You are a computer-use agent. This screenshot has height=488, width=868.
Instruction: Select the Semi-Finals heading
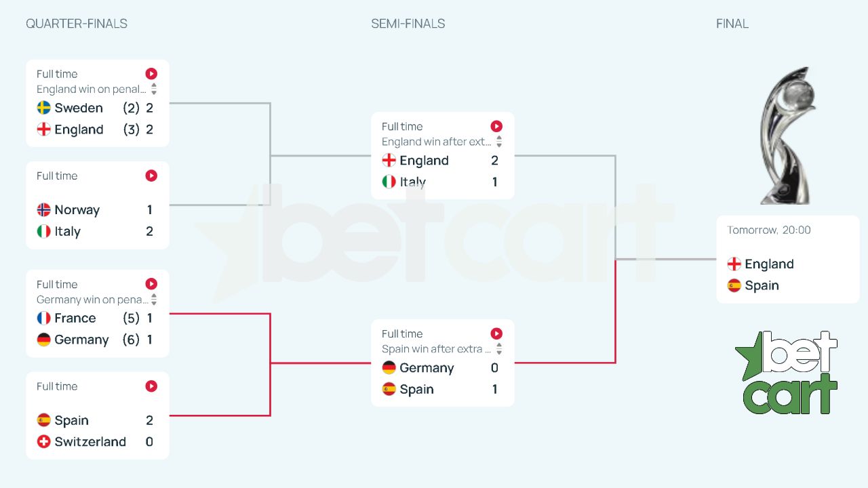(x=408, y=24)
